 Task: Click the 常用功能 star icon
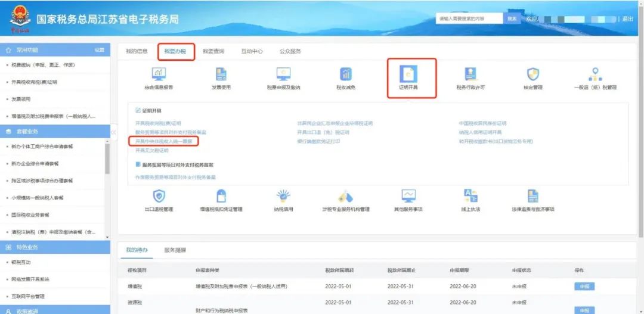click(x=8, y=50)
